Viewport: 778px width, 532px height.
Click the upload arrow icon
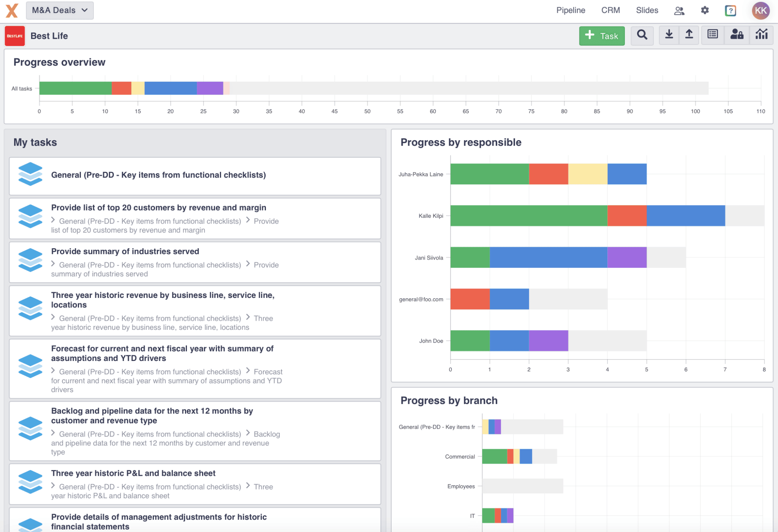pyautogui.click(x=689, y=35)
